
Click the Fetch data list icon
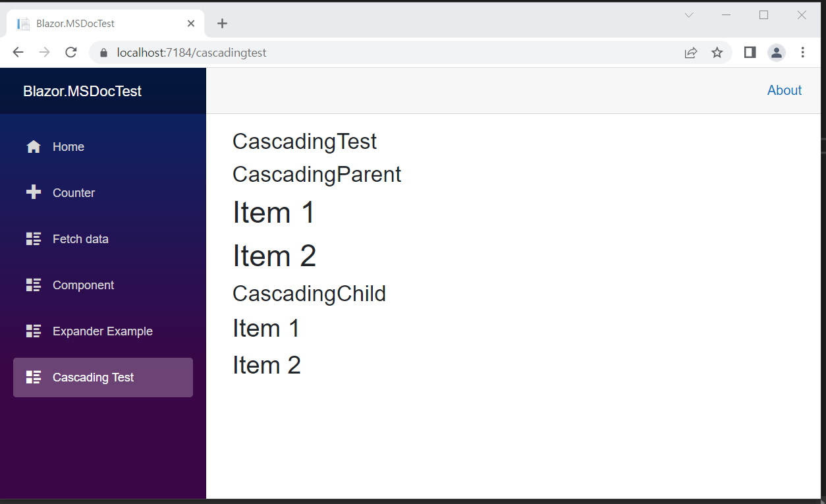pyautogui.click(x=34, y=239)
